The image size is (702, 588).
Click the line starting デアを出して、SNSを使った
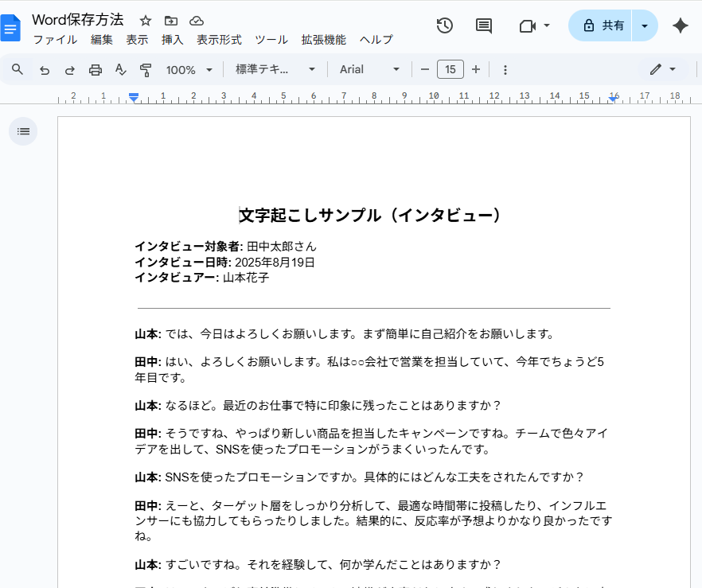coord(313,449)
